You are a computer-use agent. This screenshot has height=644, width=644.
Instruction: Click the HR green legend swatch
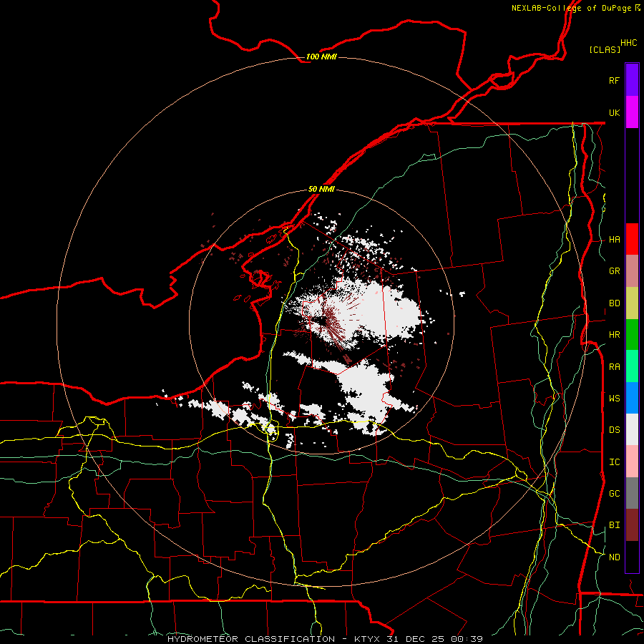coord(632,335)
